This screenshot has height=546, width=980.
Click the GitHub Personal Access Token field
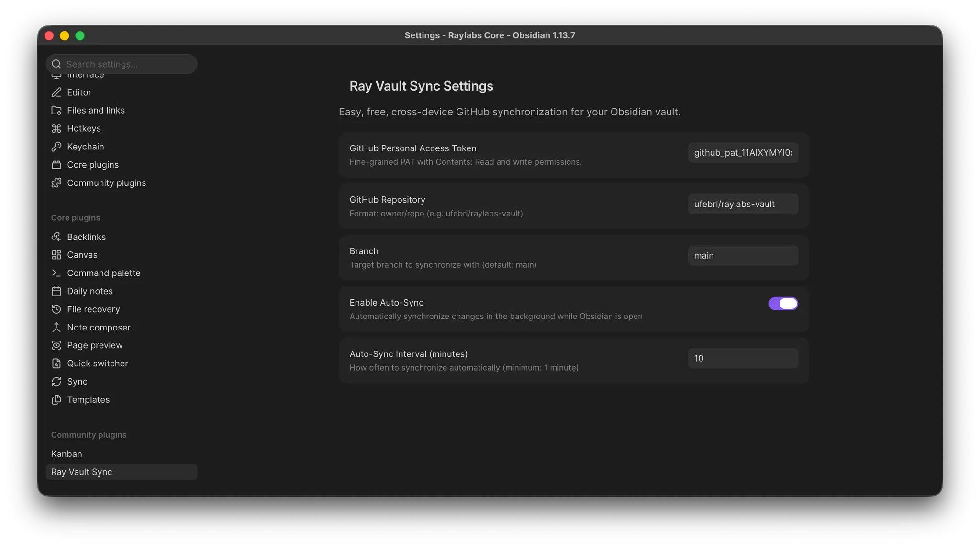click(743, 153)
